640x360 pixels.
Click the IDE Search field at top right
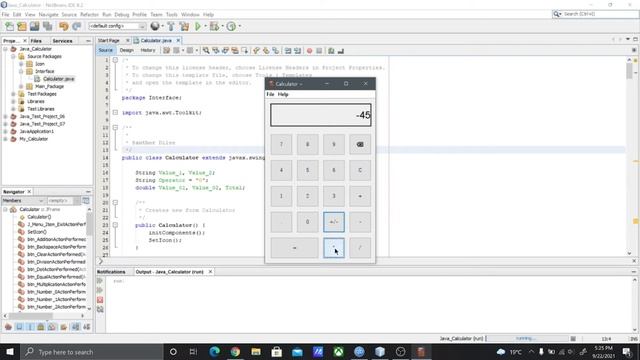pos(596,14)
